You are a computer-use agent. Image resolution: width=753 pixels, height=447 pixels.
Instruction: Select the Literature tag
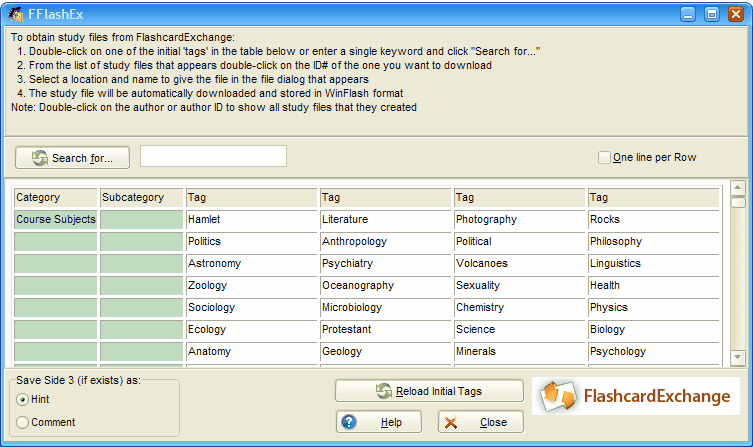tap(386, 219)
